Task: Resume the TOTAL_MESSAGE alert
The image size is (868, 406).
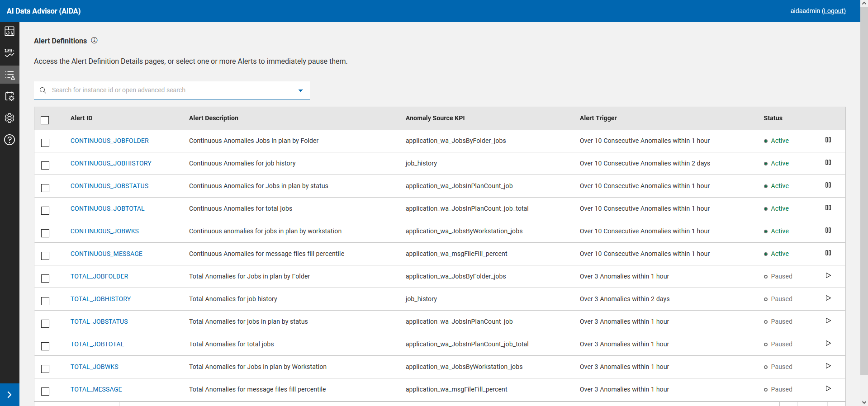Action: [828, 389]
